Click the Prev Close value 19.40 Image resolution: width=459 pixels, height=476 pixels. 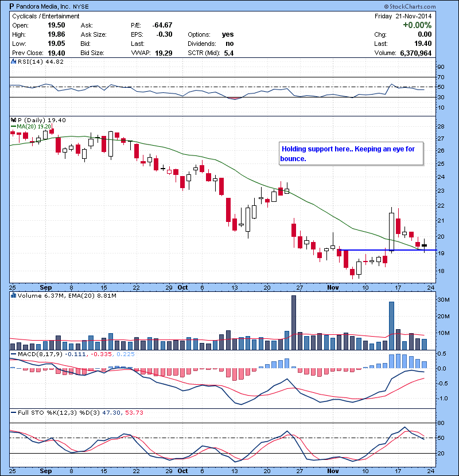[x=56, y=53]
